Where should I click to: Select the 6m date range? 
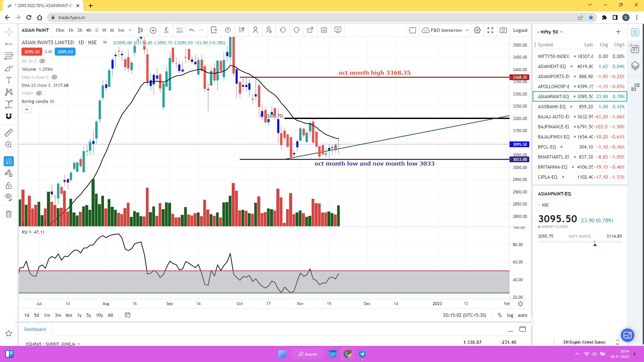point(69,315)
